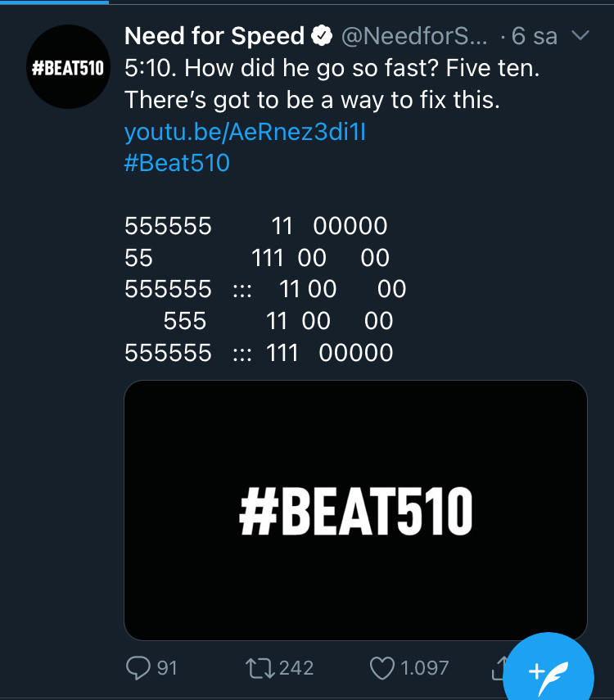
Task: Click the Need for Speed display name
Action: pyautogui.click(x=214, y=36)
